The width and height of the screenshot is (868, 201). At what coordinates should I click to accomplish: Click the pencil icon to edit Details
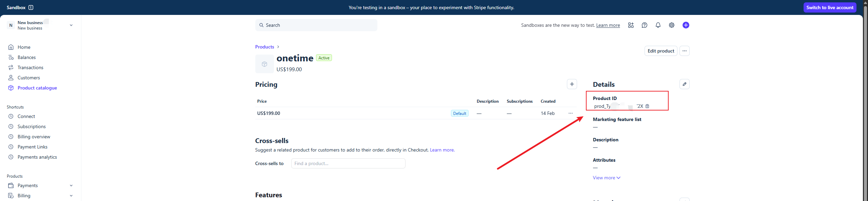coord(684,84)
